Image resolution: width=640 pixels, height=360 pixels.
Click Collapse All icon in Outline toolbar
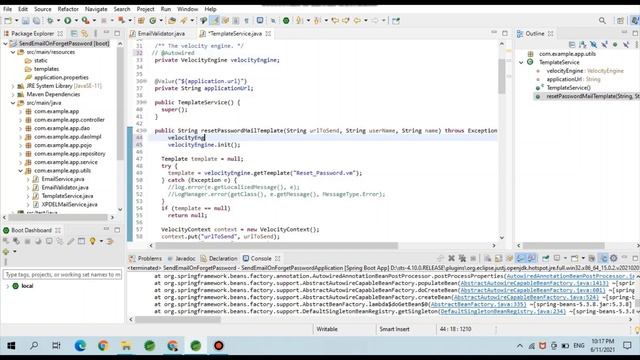[x=572, y=44]
